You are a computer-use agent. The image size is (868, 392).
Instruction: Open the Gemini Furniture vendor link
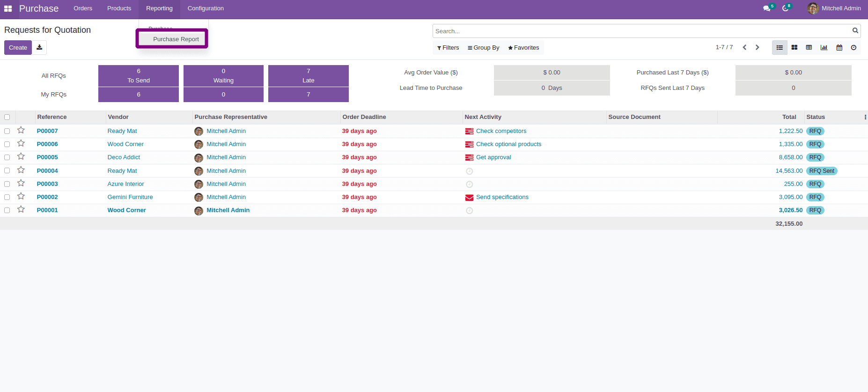coord(130,197)
